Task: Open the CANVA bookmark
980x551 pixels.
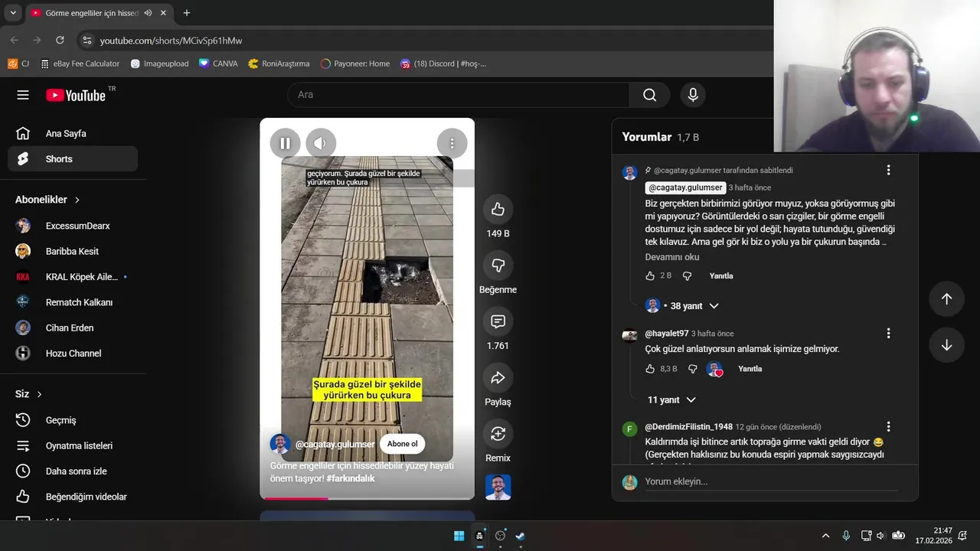Action: pos(218,64)
